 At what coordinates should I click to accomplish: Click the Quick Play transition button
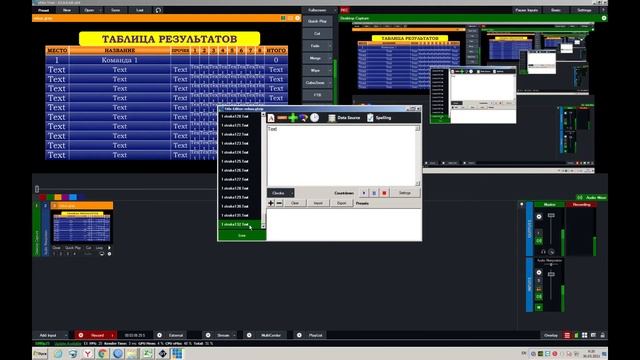tap(317, 21)
